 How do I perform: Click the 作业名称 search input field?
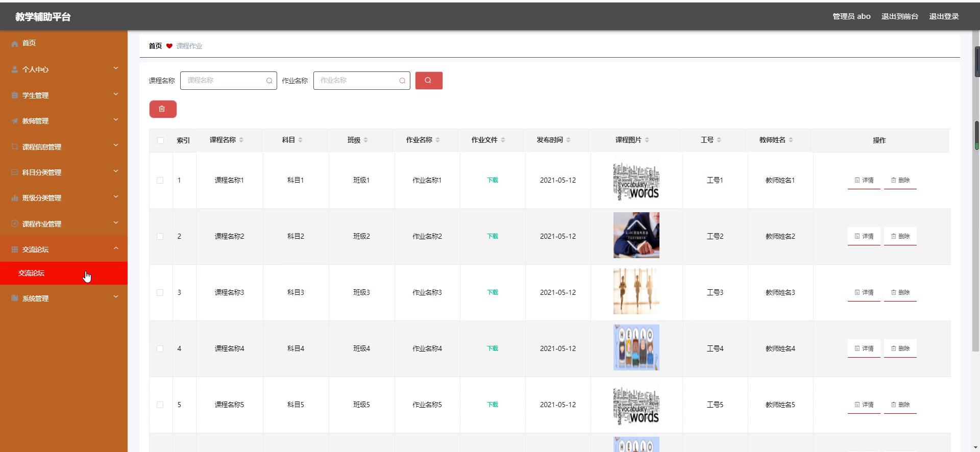pyautogui.click(x=357, y=81)
